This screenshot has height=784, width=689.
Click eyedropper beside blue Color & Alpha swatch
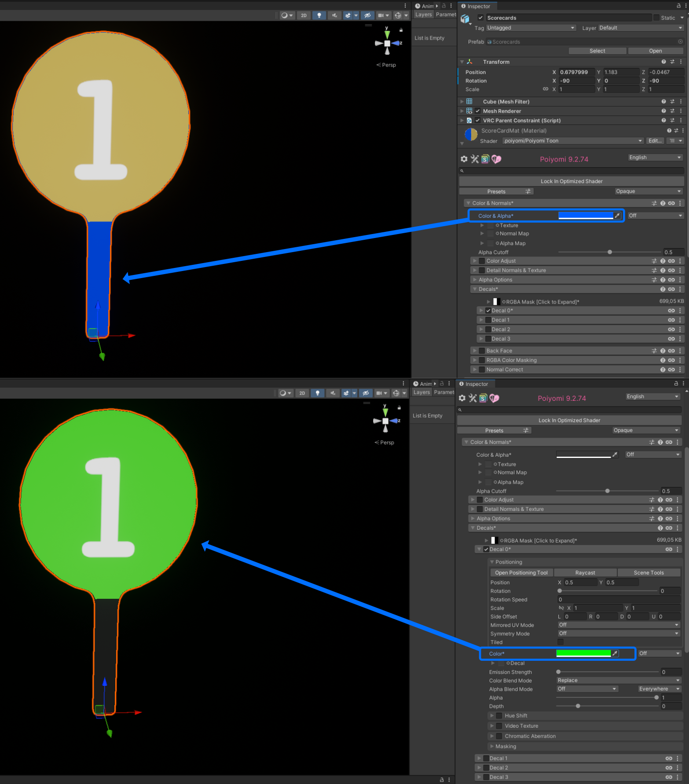pyautogui.click(x=617, y=216)
